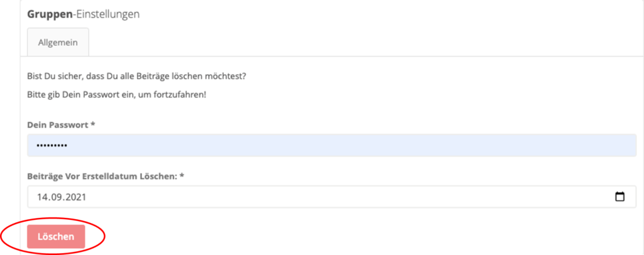The height and width of the screenshot is (255, 644).
Task: Click the question Bist Du sicher text
Action: pos(136,77)
